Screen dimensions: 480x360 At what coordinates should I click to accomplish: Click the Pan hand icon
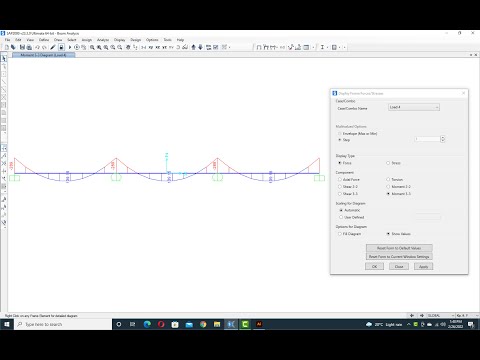point(128,47)
